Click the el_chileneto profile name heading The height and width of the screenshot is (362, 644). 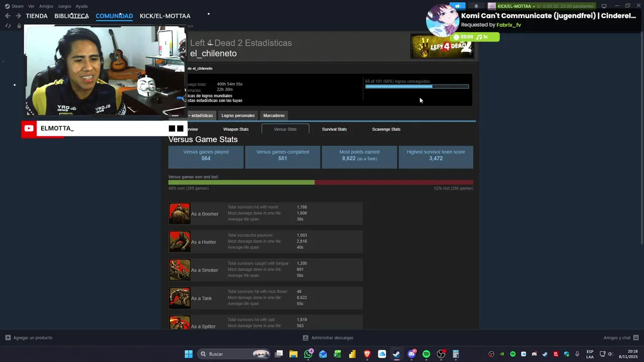[213, 53]
